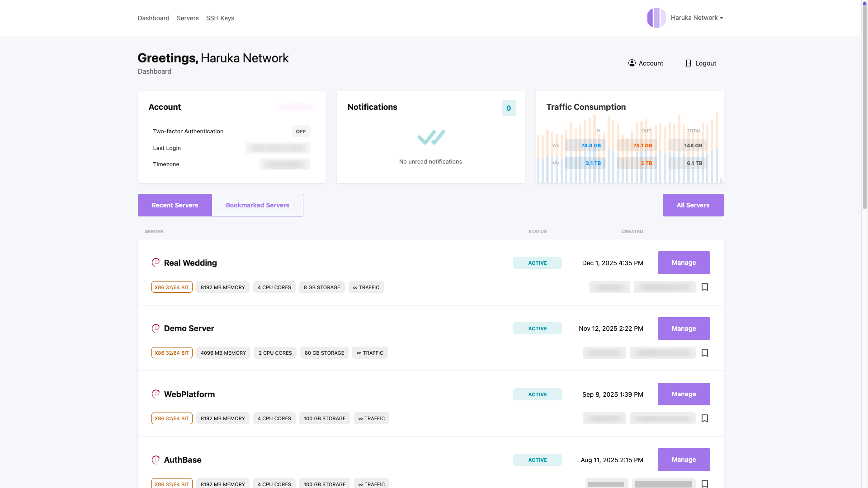Click the Debian logo next to Demo Server
868x488 pixels.
coord(156,328)
